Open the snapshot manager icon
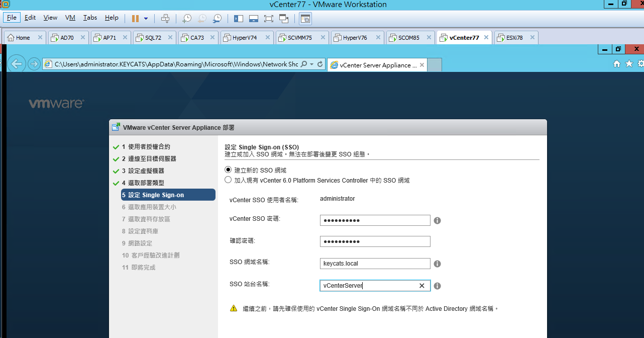644x338 pixels. coord(217,19)
